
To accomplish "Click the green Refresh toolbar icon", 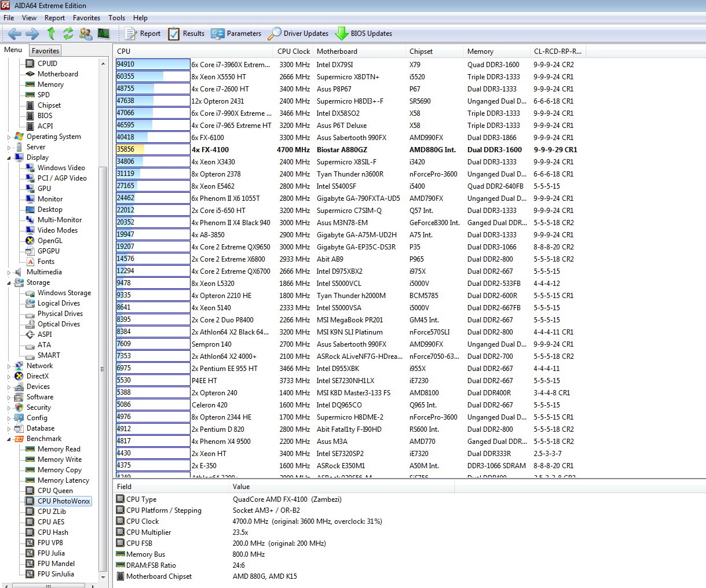I will click(68, 34).
